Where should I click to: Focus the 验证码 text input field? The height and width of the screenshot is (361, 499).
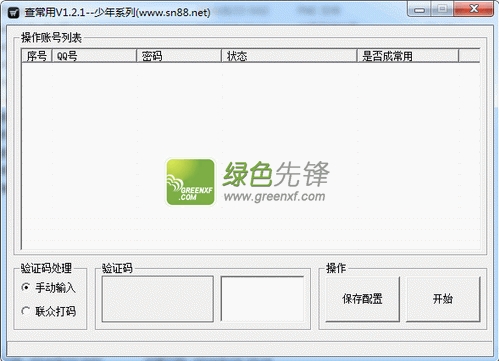(262, 299)
